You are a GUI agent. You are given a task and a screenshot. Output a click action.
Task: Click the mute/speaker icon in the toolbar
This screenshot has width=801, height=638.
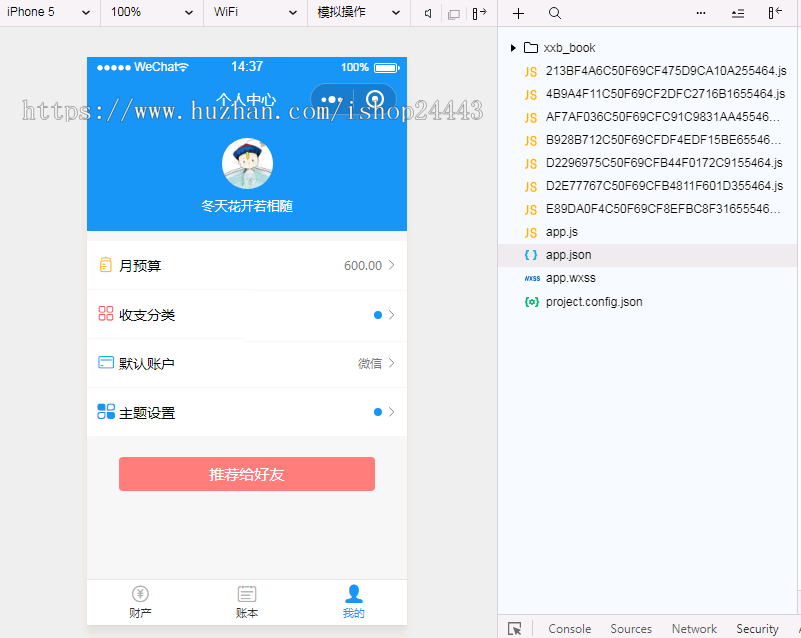pyautogui.click(x=427, y=14)
